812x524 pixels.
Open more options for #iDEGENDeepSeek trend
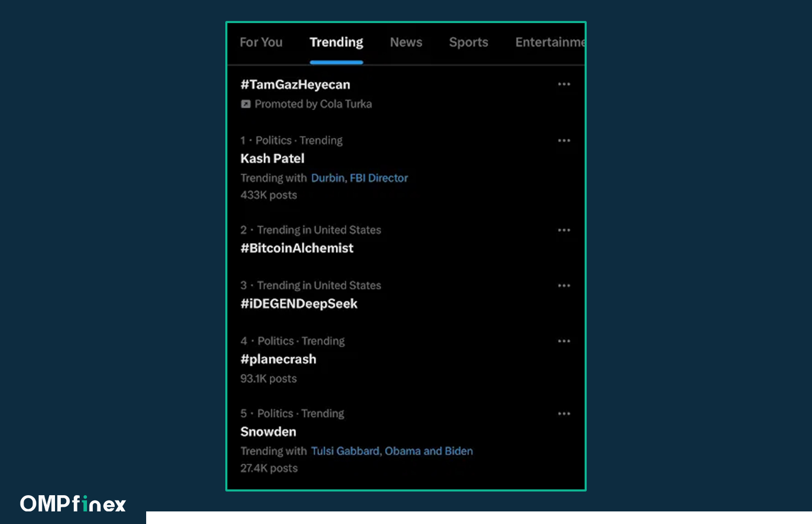[564, 286]
